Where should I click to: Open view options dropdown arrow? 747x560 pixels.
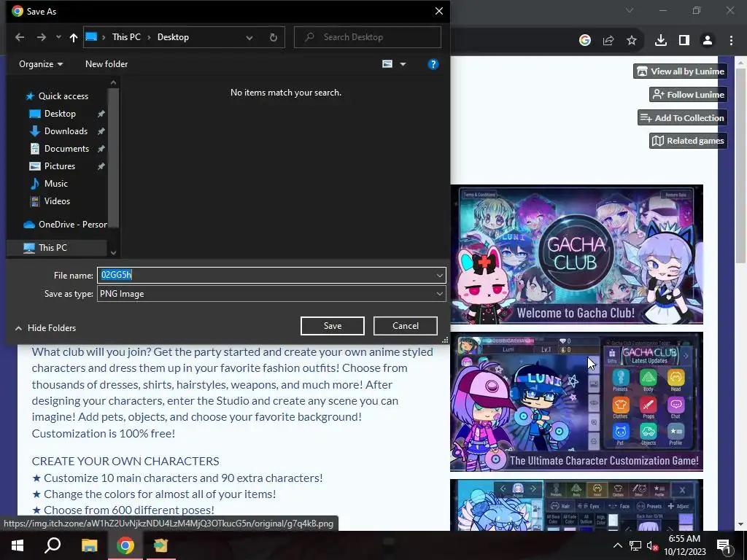pyautogui.click(x=403, y=64)
